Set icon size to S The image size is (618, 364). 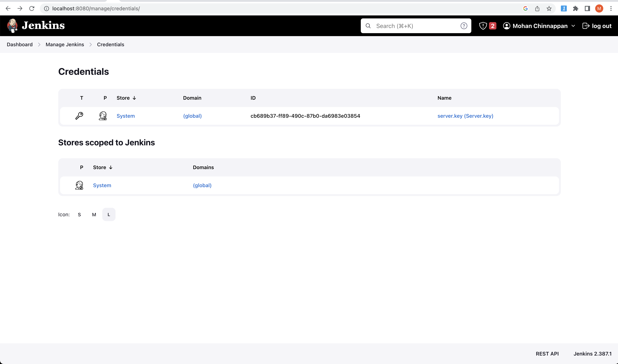click(x=79, y=214)
